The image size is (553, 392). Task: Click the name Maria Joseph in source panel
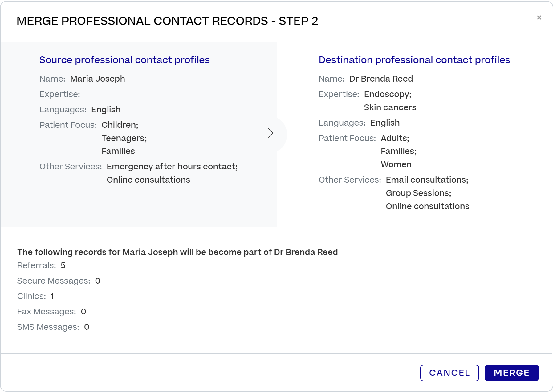[98, 79]
